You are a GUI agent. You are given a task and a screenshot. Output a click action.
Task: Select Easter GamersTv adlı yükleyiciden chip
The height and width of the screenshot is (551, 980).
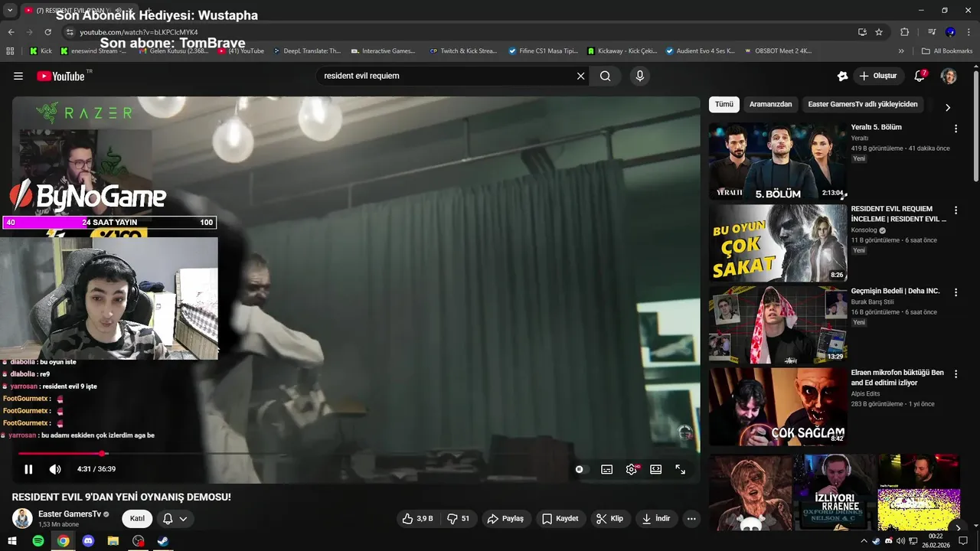863,104
